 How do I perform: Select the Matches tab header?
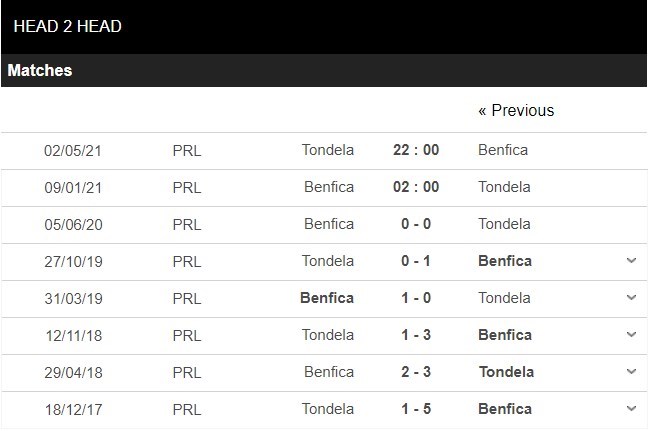pos(40,71)
